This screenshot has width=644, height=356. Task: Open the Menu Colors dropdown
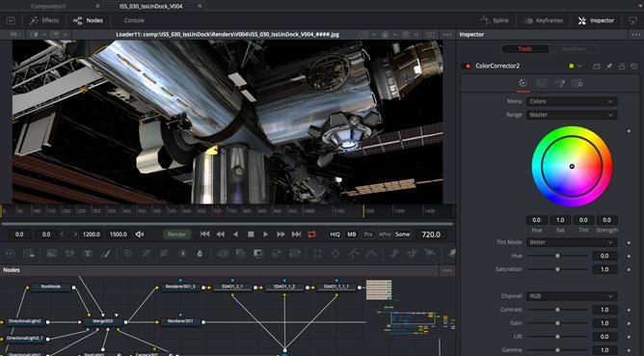[x=572, y=101]
